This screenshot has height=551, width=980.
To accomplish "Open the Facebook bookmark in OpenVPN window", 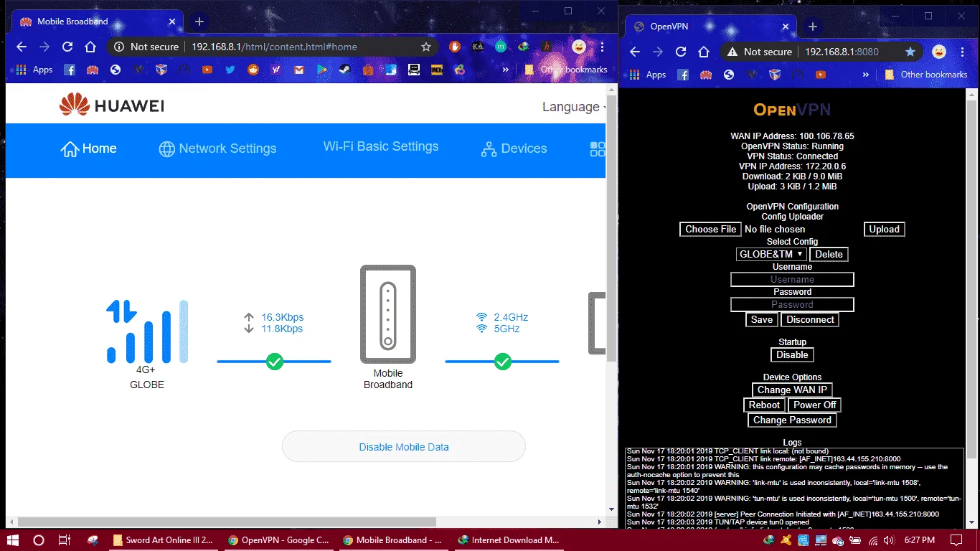I will [x=683, y=75].
